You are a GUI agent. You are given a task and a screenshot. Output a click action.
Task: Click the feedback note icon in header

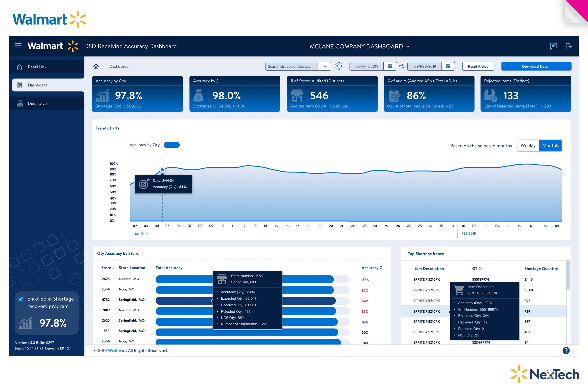click(553, 46)
